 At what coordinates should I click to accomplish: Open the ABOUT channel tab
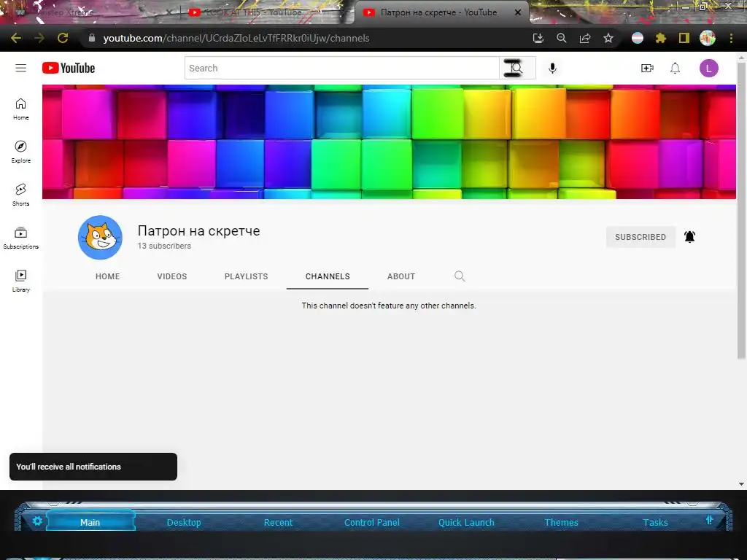tap(401, 276)
